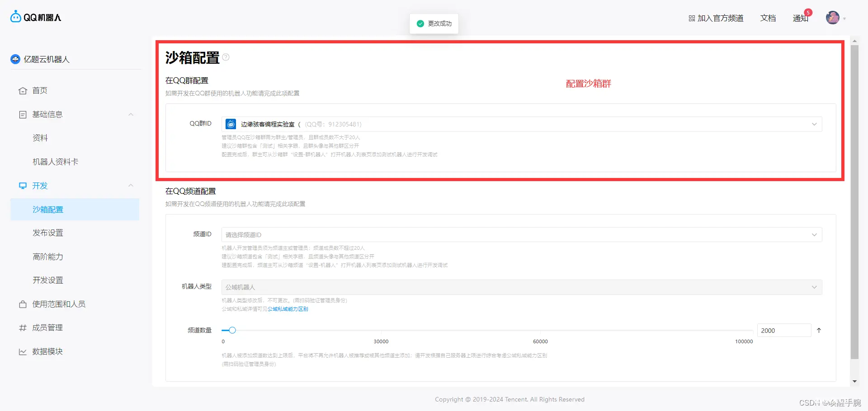Click the page vertical scrollbar
The width and height of the screenshot is (868, 411).
[854, 202]
